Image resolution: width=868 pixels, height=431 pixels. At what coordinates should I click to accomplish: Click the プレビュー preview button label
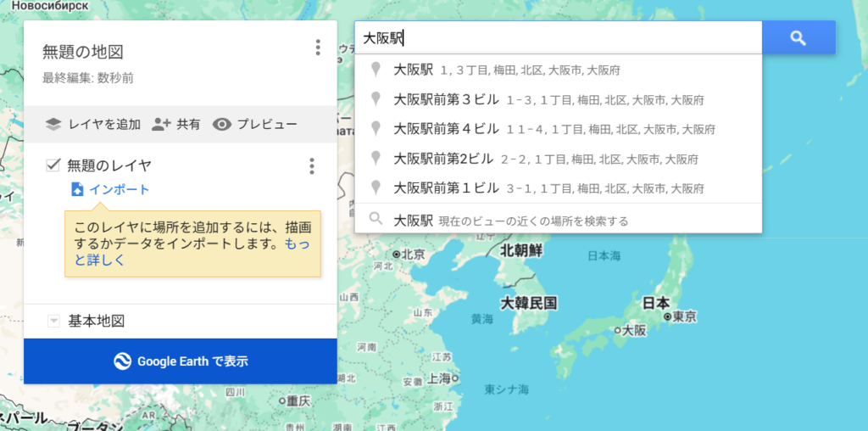(267, 124)
